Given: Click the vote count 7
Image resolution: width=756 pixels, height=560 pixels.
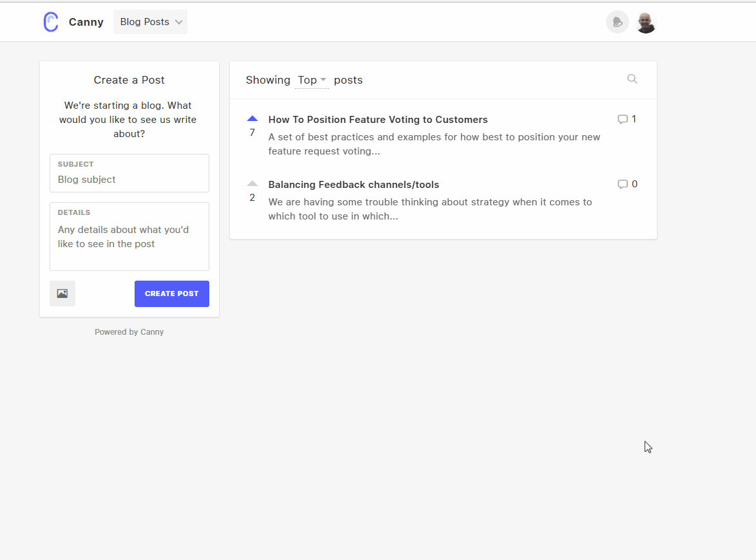Looking at the screenshot, I should (252, 133).
